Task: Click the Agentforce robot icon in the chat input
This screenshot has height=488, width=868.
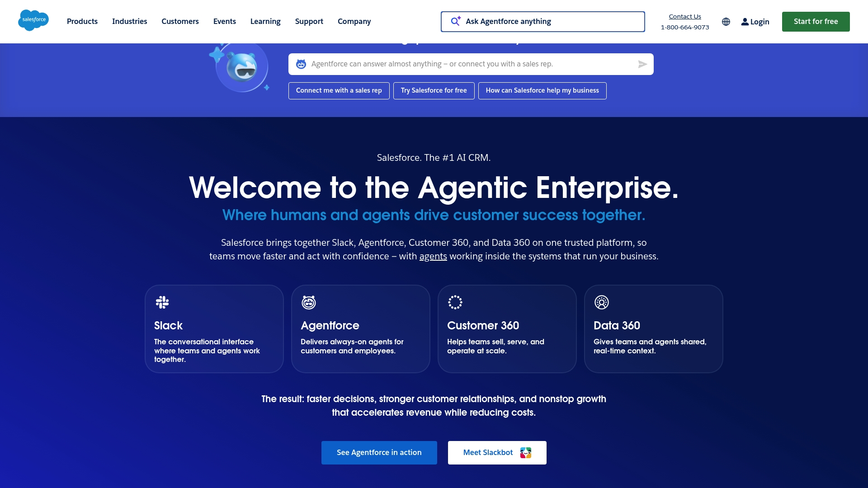Action: click(x=301, y=64)
